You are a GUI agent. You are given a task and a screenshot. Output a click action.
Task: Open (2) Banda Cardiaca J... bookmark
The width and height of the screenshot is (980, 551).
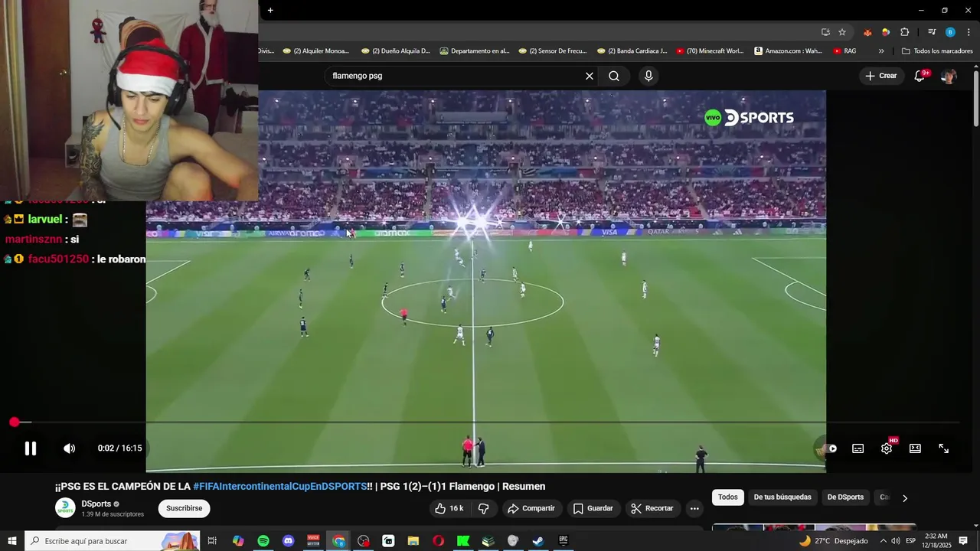coord(632,51)
